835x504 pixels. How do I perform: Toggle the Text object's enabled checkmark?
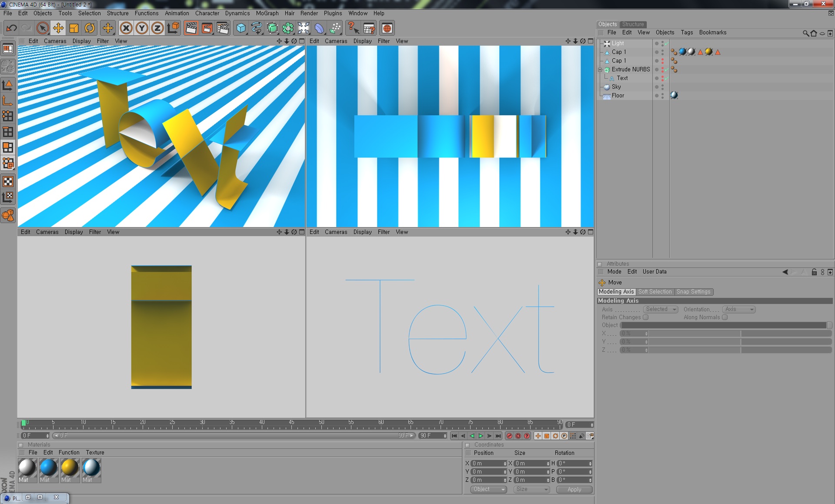pyautogui.click(x=667, y=78)
